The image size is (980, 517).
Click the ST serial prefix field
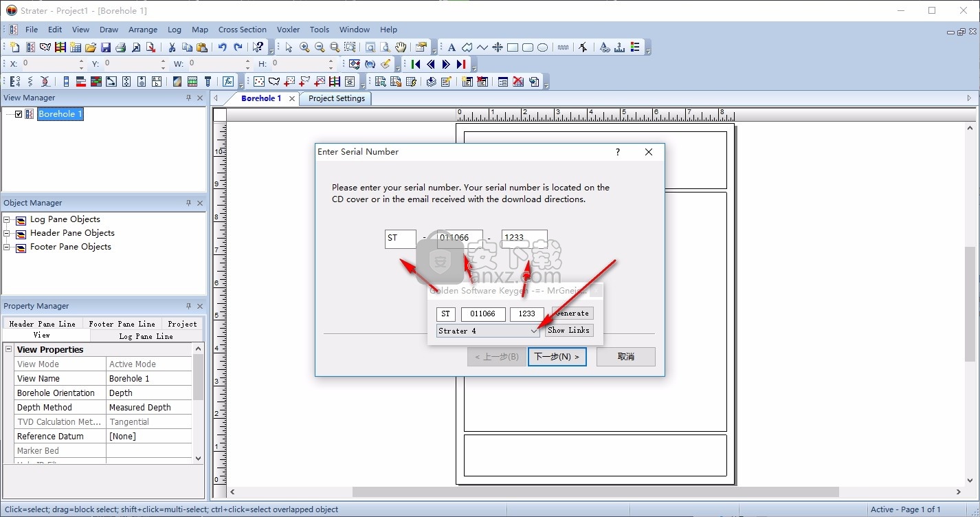pos(401,239)
